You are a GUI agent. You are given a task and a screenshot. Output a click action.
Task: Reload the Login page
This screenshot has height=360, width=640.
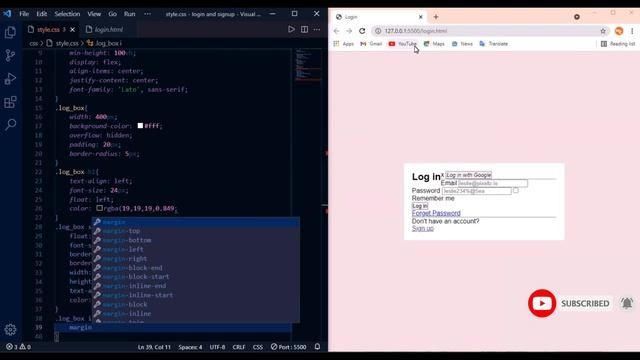pyautogui.click(x=362, y=31)
